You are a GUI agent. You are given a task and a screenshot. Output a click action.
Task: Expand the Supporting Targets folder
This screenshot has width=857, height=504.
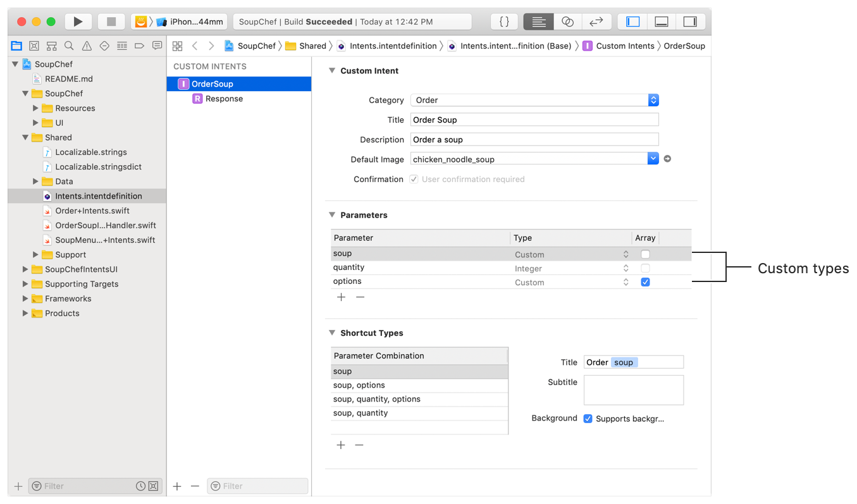point(26,284)
